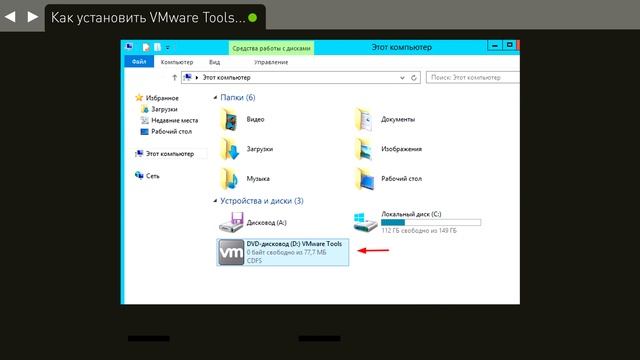The width and height of the screenshot is (640, 360).
Task: Select the 'Средства работы с дисками' contextual tab
Action: pos(271,48)
